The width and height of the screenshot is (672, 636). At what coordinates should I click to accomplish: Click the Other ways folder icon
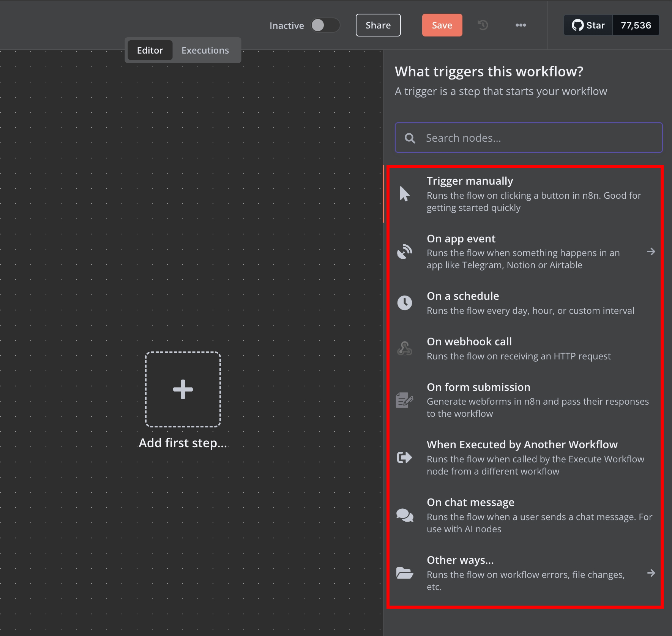pos(404,573)
